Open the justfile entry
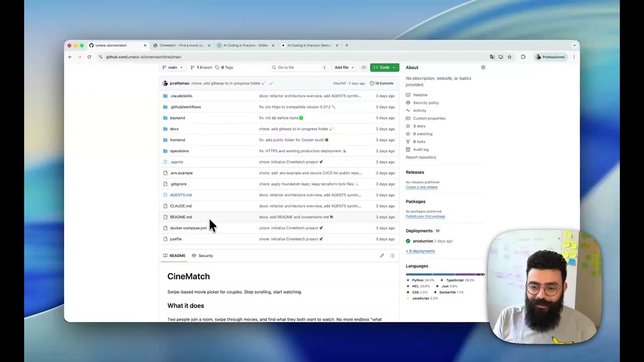644x362 pixels. point(176,239)
